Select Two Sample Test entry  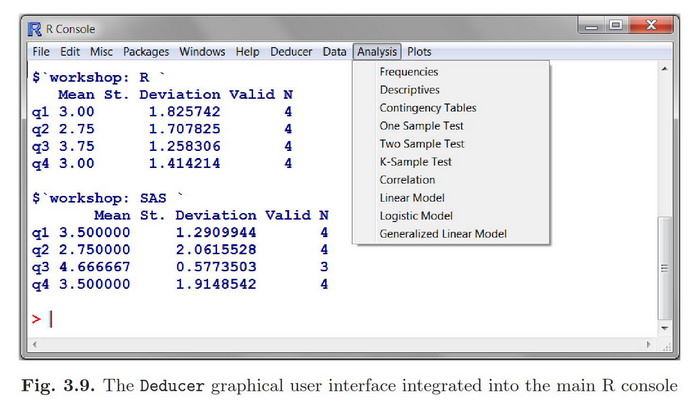[421, 144]
